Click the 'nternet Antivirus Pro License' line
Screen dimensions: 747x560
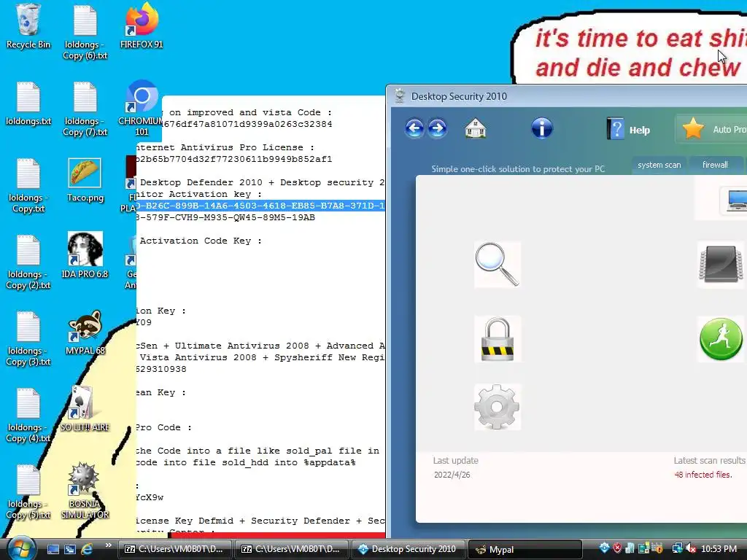(x=225, y=147)
